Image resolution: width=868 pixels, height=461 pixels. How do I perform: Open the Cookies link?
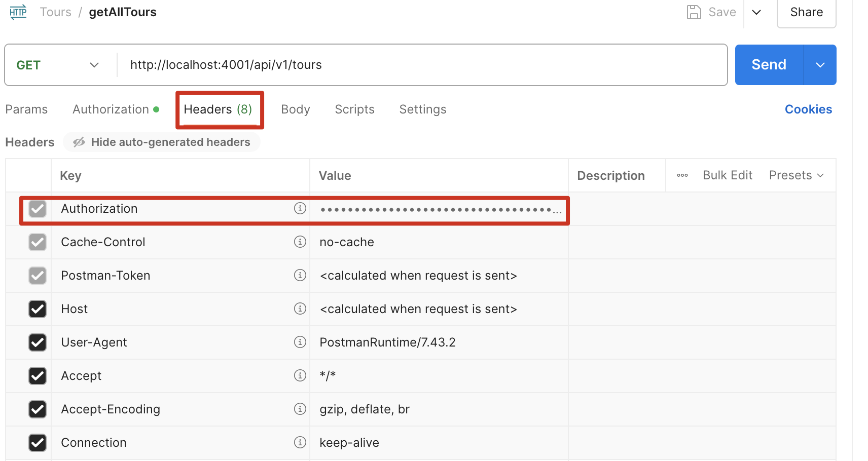(x=808, y=109)
